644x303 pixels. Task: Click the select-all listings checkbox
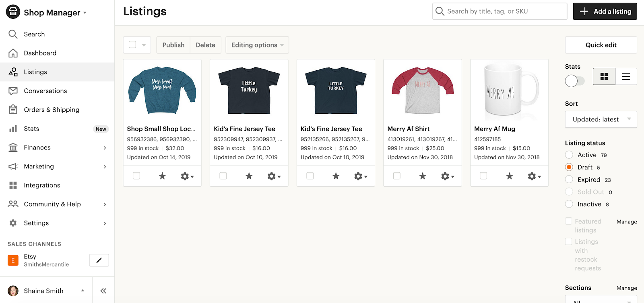tap(132, 45)
